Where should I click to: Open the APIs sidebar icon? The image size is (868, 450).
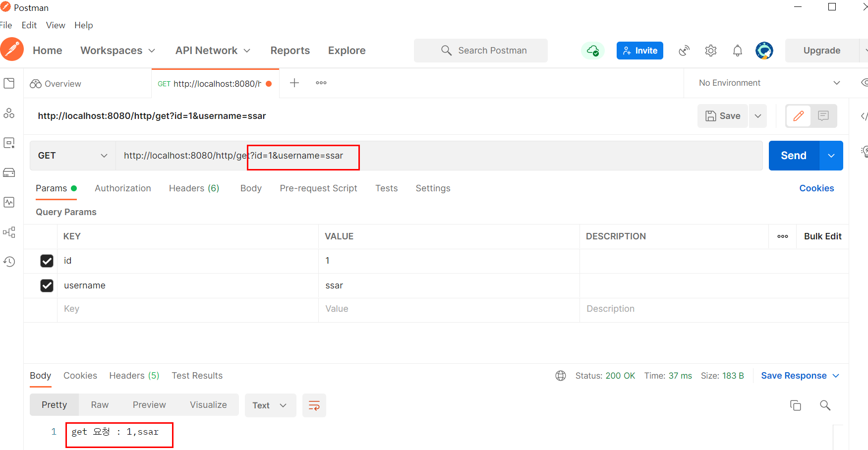tap(9, 113)
